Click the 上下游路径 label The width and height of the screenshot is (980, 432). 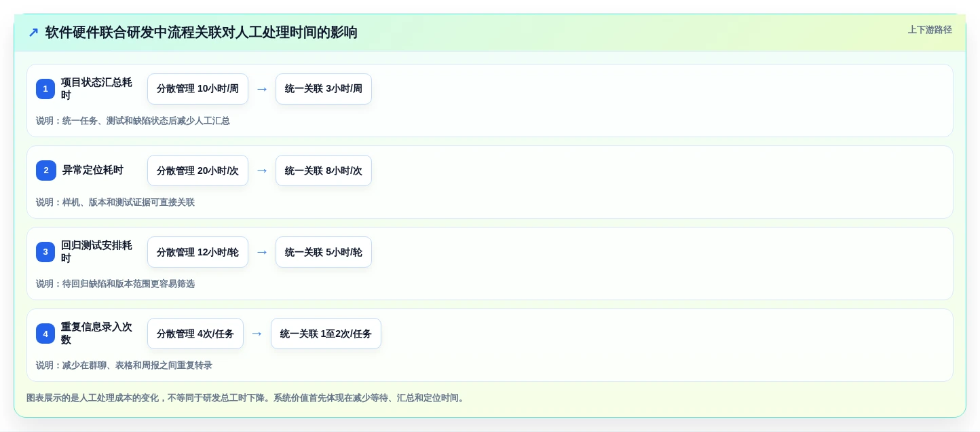(x=930, y=30)
